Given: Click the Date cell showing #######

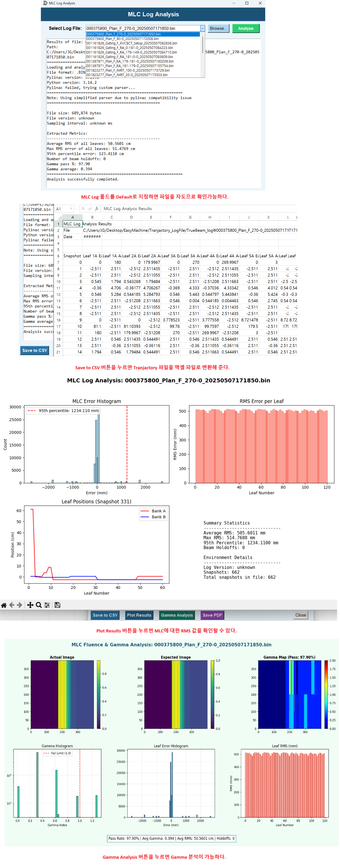Looking at the screenshot, I should click(92, 236).
